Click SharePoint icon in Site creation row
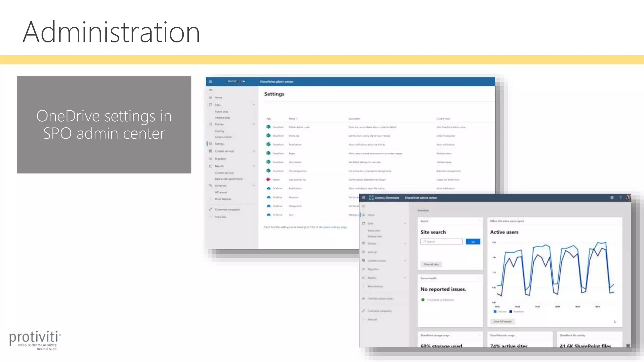The image size is (644, 362). click(x=268, y=162)
